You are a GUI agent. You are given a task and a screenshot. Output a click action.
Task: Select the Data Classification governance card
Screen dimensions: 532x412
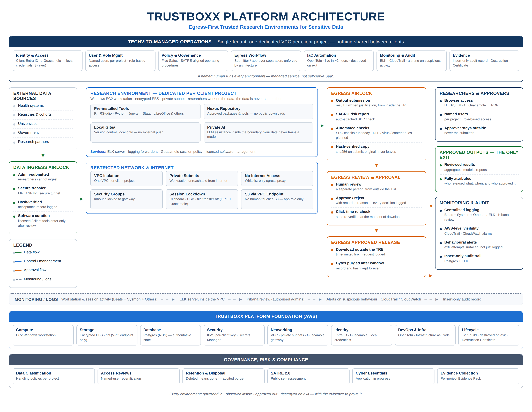click(x=54, y=376)
